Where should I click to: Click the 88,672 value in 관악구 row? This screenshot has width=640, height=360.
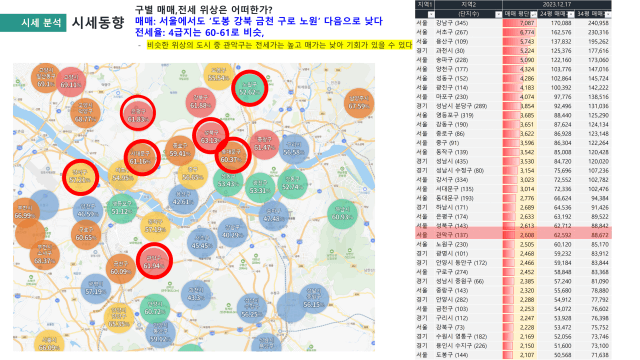[x=600, y=235]
